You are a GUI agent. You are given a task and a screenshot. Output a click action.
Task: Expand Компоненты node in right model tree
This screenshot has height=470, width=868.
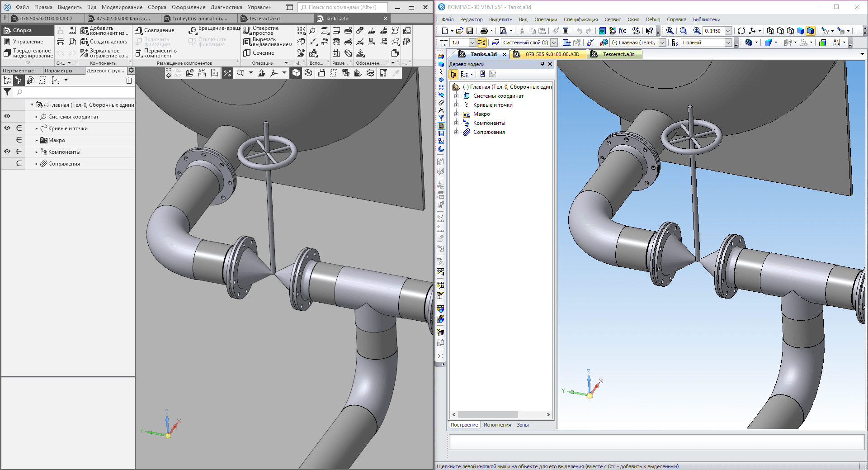click(x=456, y=123)
